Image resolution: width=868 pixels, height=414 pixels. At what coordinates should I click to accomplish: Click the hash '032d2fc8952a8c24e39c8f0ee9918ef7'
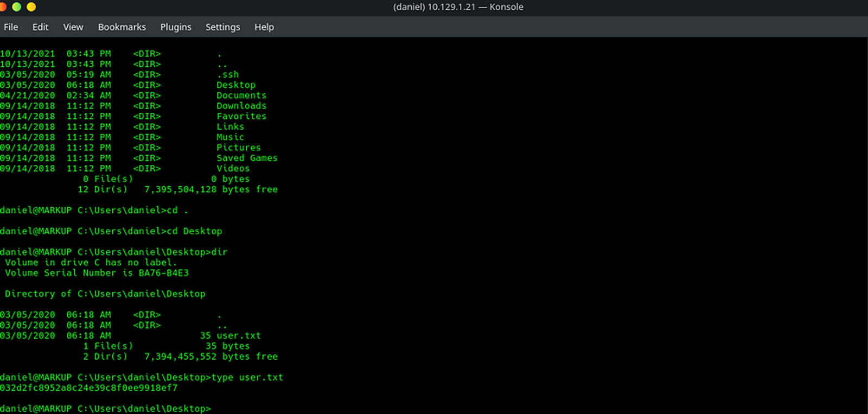(89, 388)
